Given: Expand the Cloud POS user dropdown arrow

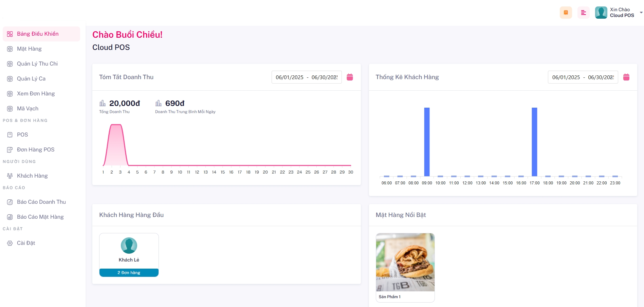Looking at the screenshot, I should tap(641, 13).
